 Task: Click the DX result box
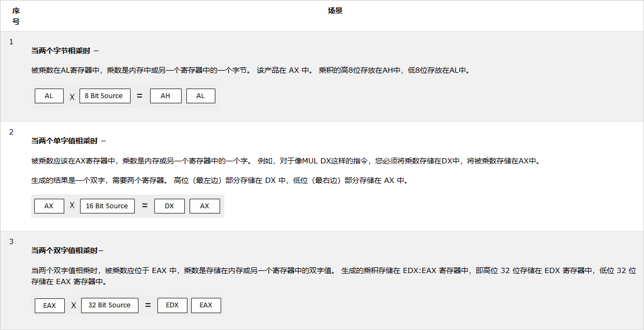(x=169, y=206)
